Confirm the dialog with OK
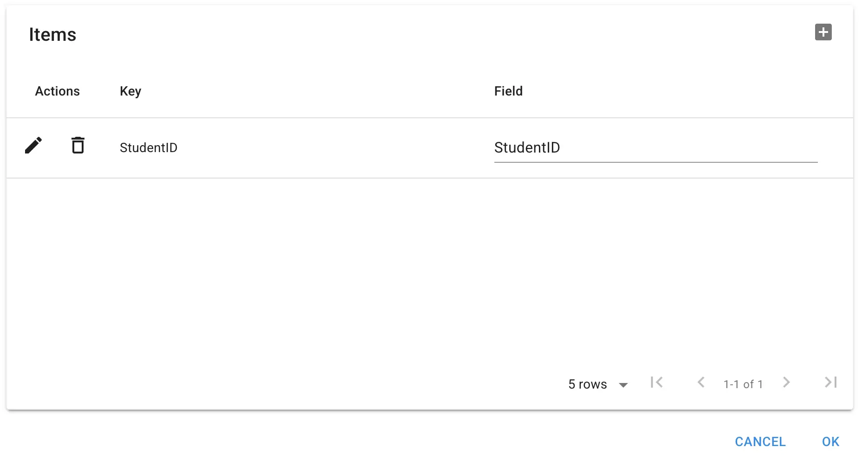The width and height of the screenshot is (868, 460). [830, 441]
